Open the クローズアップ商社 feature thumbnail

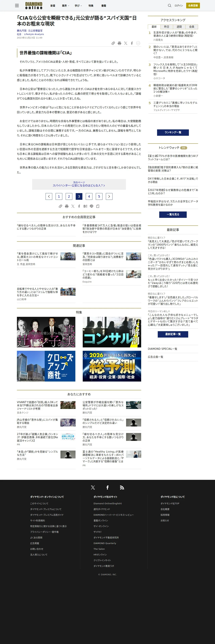46,366
